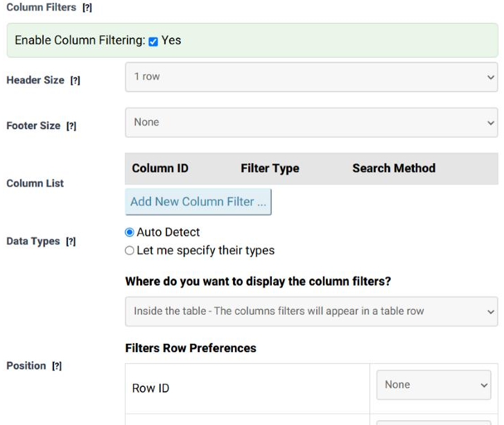Click the Yes label beside the checkbox

click(x=171, y=40)
